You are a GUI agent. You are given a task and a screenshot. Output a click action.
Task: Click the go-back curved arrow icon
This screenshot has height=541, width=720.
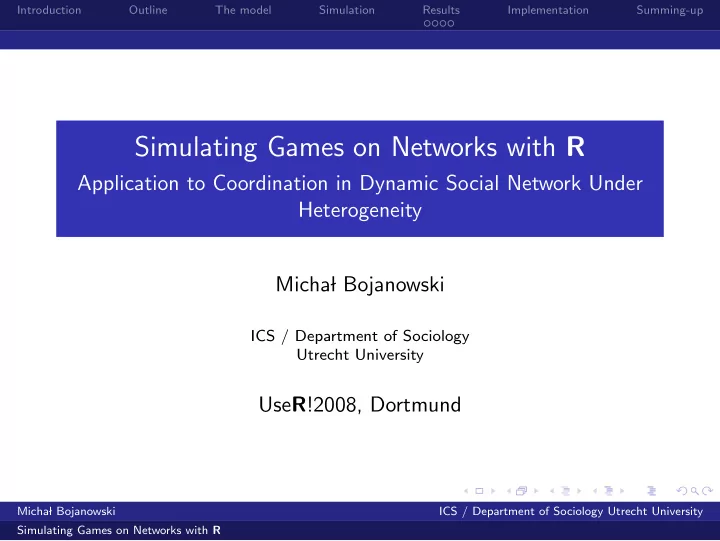pos(682,491)
